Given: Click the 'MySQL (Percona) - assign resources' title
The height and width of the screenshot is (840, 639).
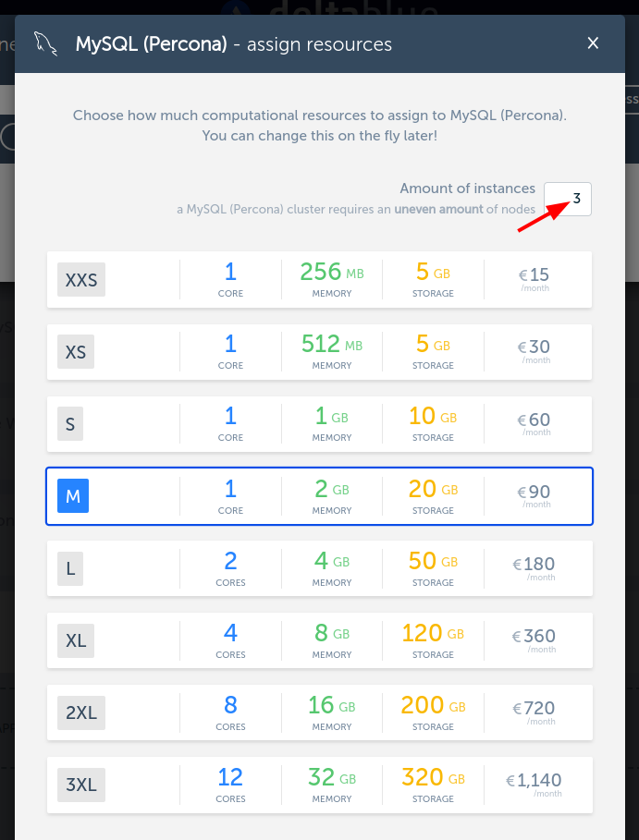Looking at the screenshot, I should point(233,43).
